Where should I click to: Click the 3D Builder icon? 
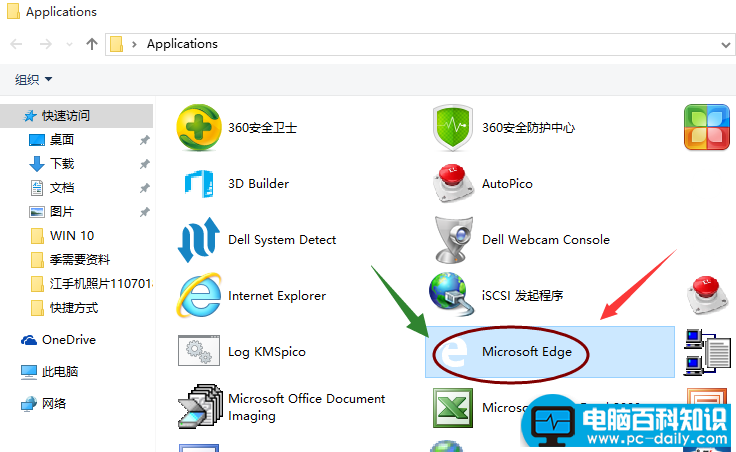199,184
